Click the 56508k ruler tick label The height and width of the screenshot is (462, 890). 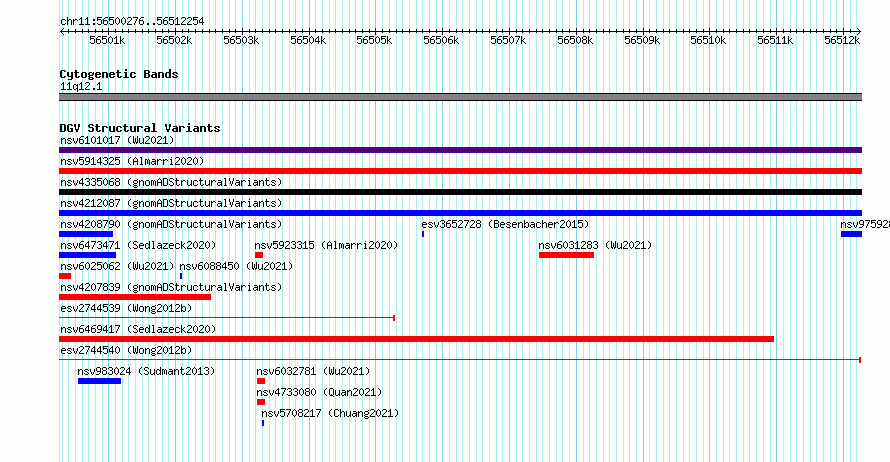tap(575, 40)
